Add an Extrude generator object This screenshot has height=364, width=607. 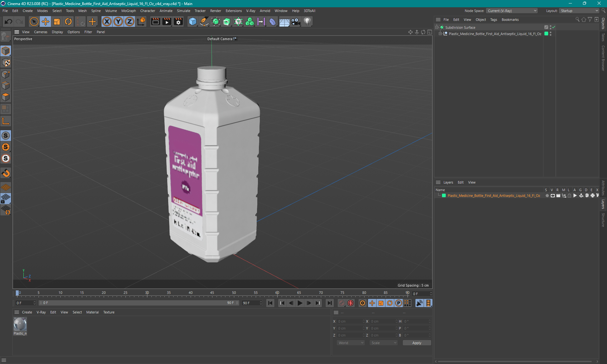(x=227, y=21)
